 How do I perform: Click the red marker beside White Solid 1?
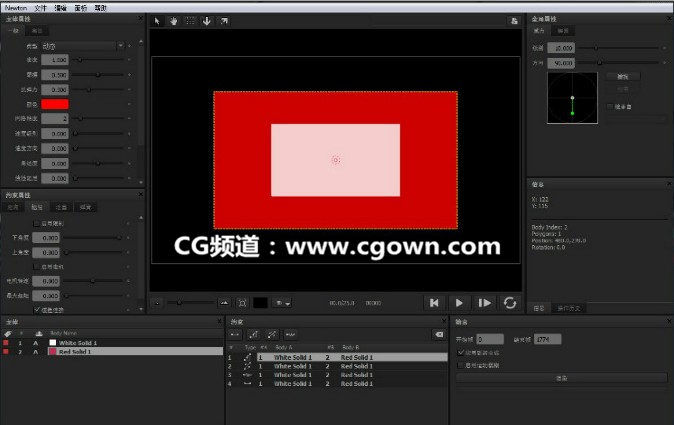coord(6,343)
